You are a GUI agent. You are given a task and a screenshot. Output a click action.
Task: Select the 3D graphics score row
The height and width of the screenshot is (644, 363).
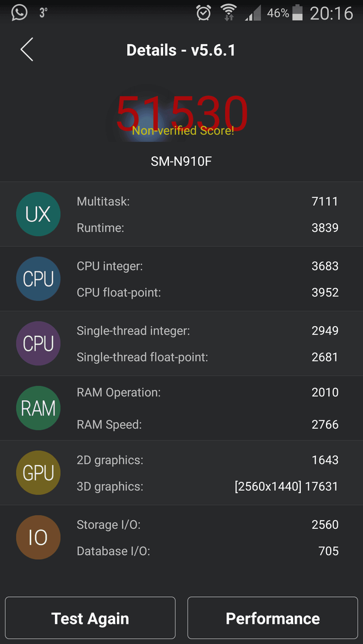[208, 487]
